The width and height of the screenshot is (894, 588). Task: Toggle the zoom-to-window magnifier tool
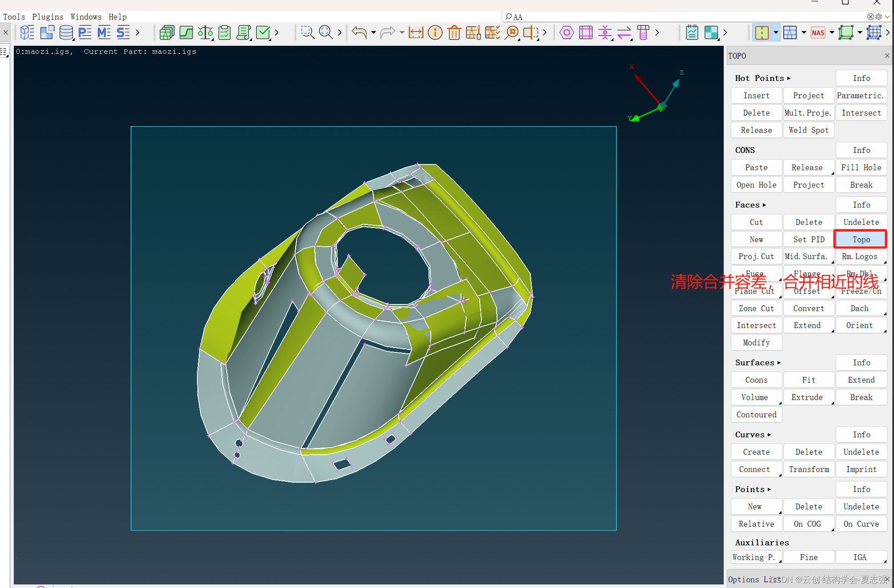[307, 32]
